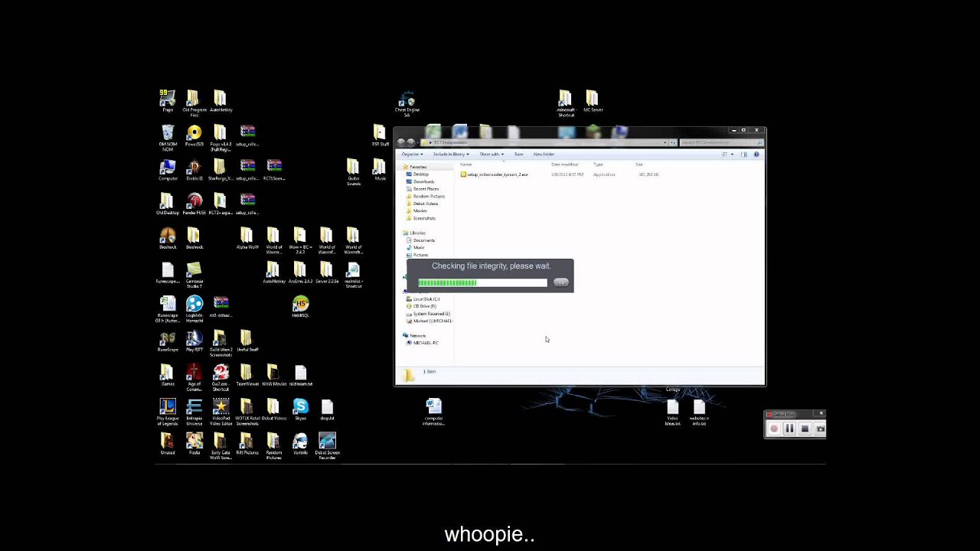Select Local Disk (C:) in navigation pane
The image size is (980, 551).
point(423,299)
